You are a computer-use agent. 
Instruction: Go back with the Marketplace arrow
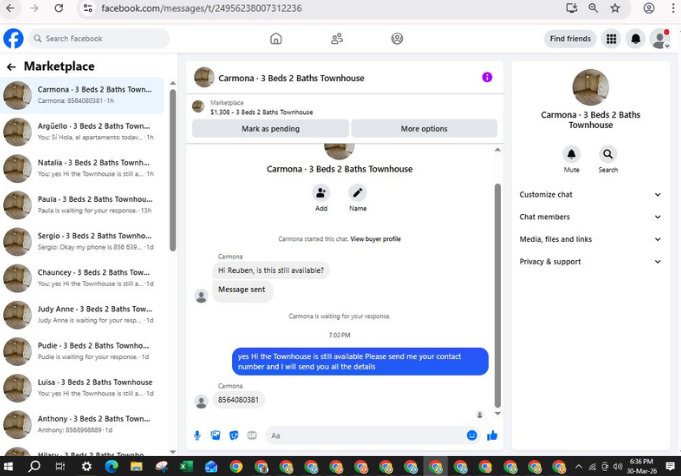(11, 66)
